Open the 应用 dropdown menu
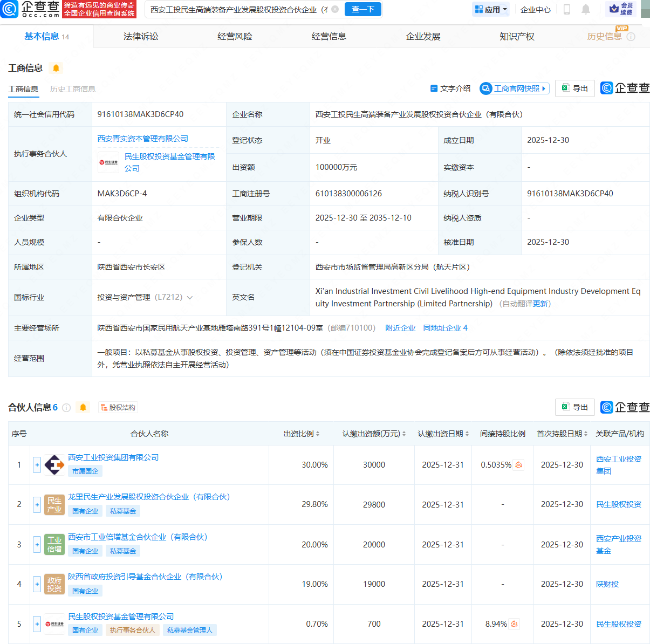Viewport: 650px width, 644px height. point(491,9)
